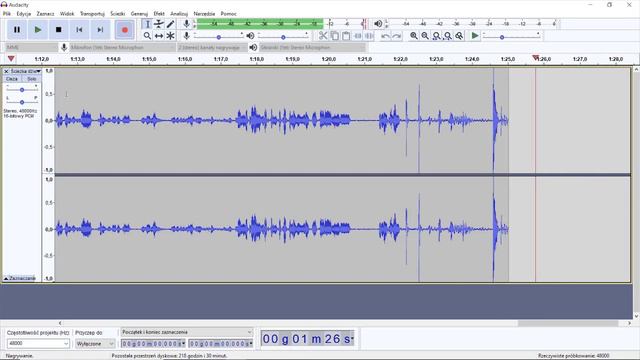Image resolution: width=640 pixels, height=360 pixels.
Task: Click the Copy icon
Action: point(334,36)
